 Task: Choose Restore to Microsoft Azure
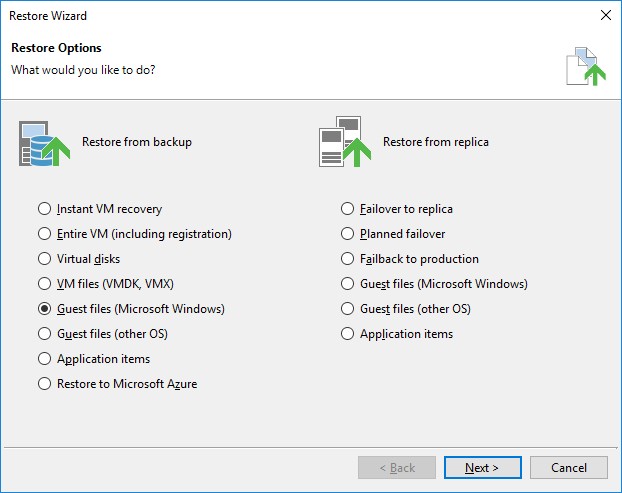(x=44, y=384)
